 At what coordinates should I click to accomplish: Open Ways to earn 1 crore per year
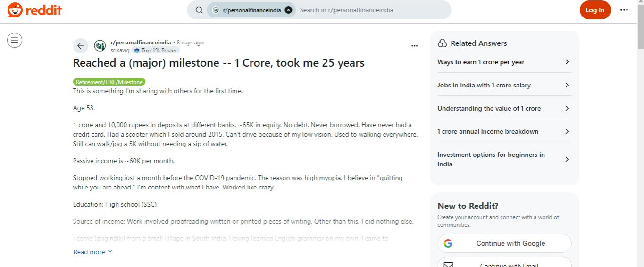(x=504, y=62)
